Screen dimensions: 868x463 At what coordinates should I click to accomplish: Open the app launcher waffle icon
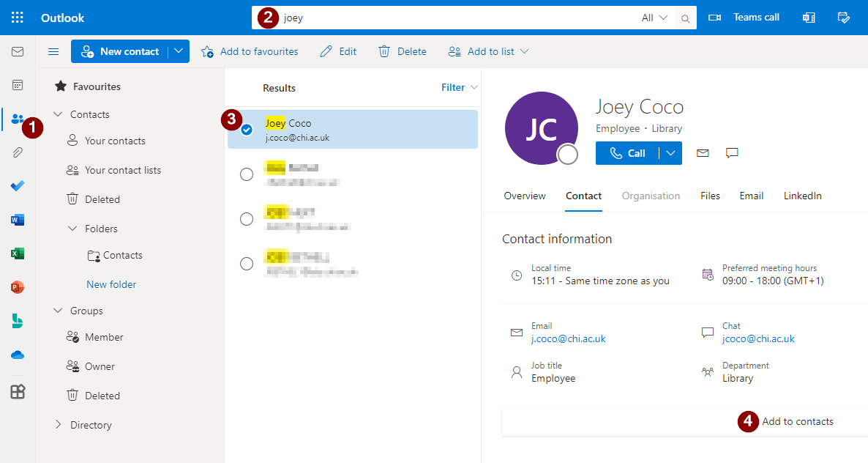point(17,18)
